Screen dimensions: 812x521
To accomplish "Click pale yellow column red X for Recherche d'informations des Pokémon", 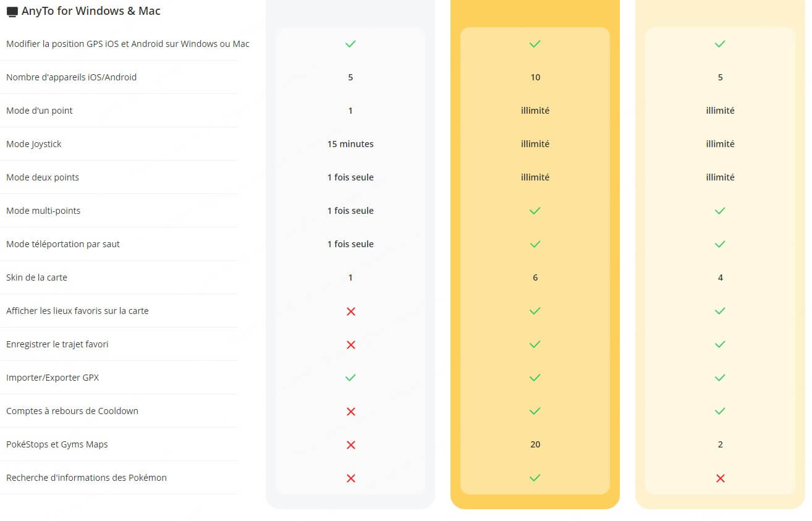I will click(x=720, y=478).
